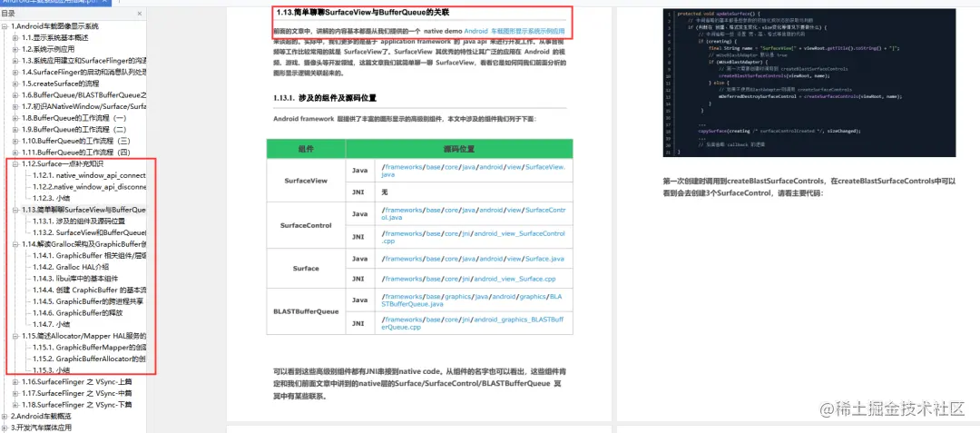Click the subheading 1.13.1. 涉及的组件及源码位置
Screen dimensions: 980x433
325,99
